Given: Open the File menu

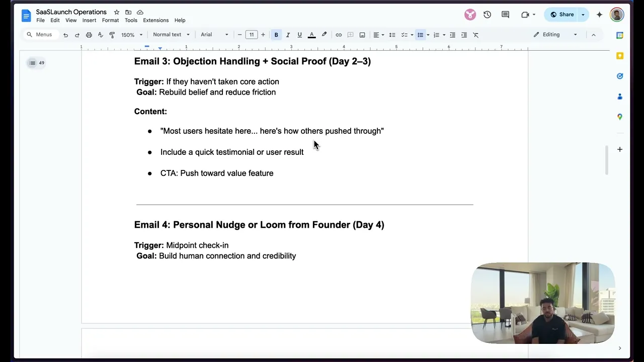Looking at the screenshot, I should 40,20.
